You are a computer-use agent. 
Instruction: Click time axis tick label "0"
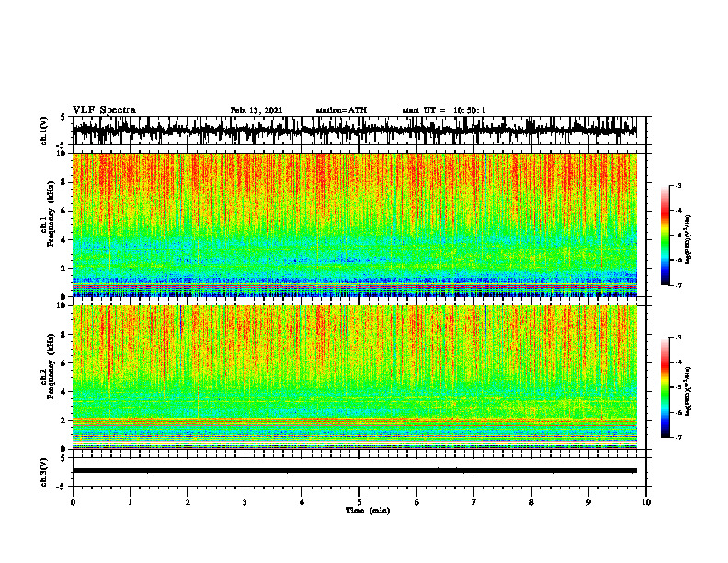point(73,502)
